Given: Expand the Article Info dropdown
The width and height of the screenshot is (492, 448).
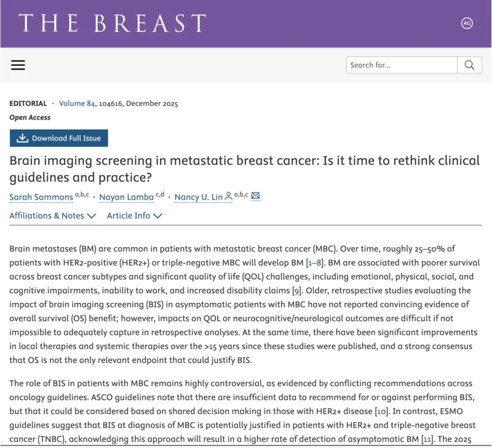Looking at the screenshot, I should coord(134,216).
